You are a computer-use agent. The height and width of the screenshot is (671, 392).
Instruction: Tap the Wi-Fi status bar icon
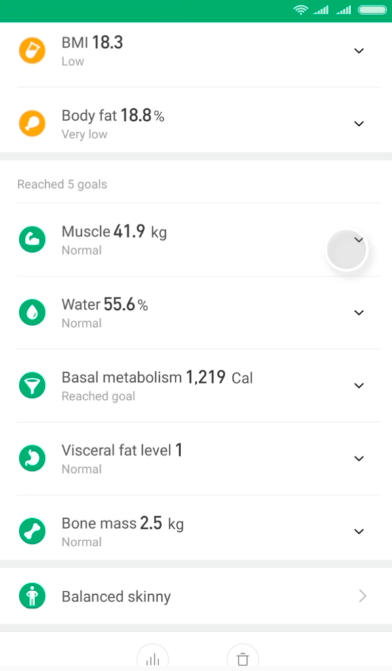301,10
